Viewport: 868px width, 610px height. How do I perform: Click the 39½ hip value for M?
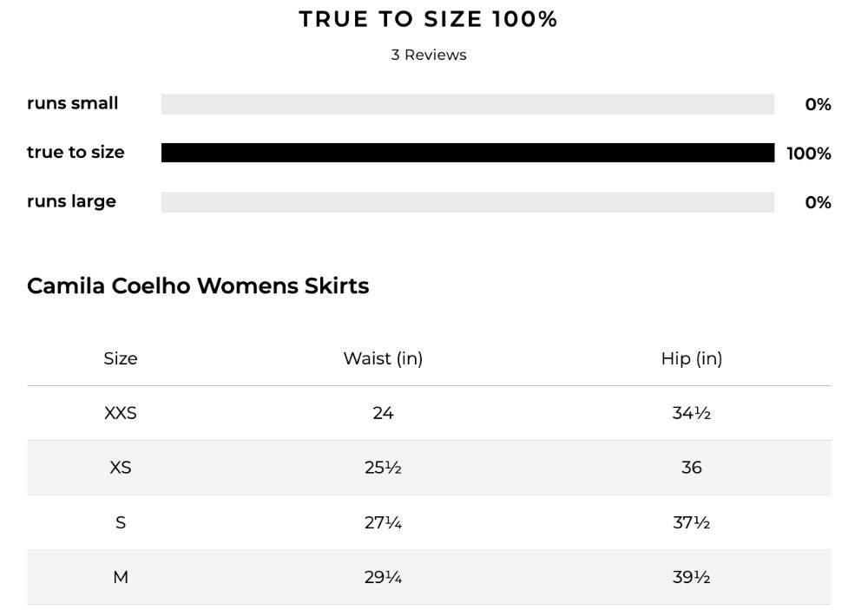click(692, 577)
